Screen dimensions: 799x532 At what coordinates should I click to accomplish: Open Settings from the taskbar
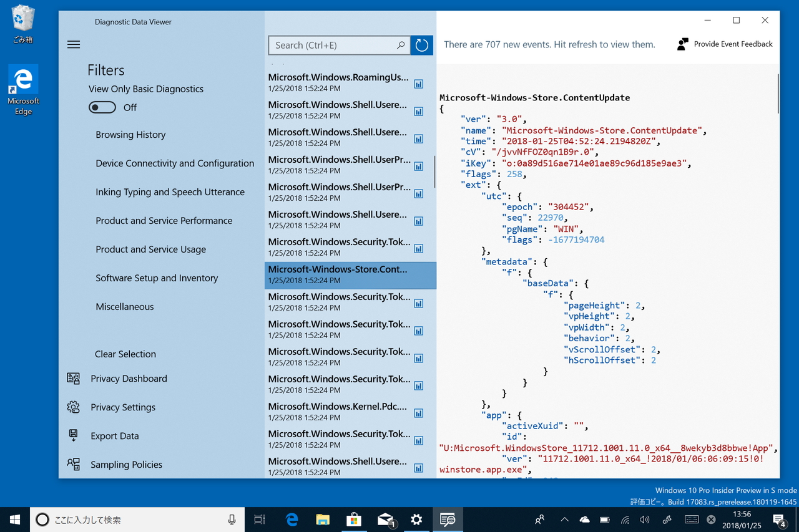tap(416, 520)
